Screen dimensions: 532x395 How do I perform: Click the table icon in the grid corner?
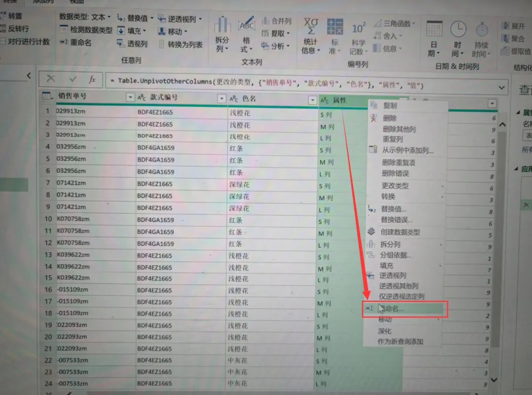tap(47, 96)
